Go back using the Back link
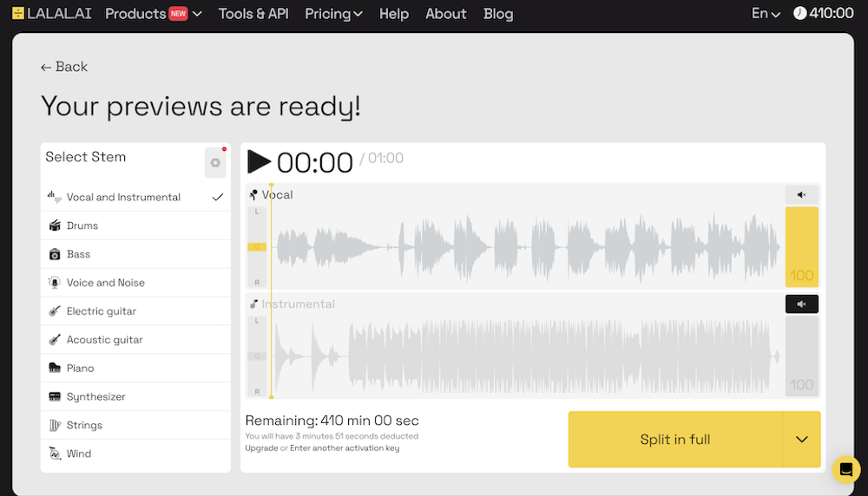 (x=64, y=67)
